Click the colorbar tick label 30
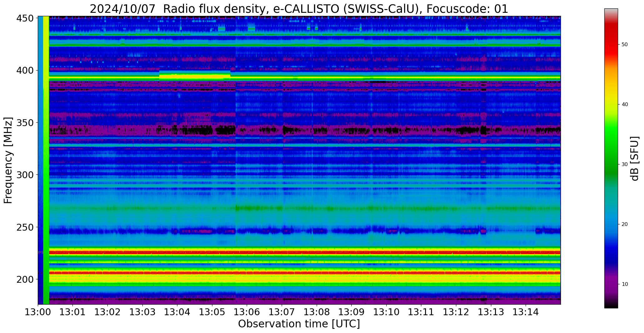Screen dimensions: 644x333 click(625, 164)
